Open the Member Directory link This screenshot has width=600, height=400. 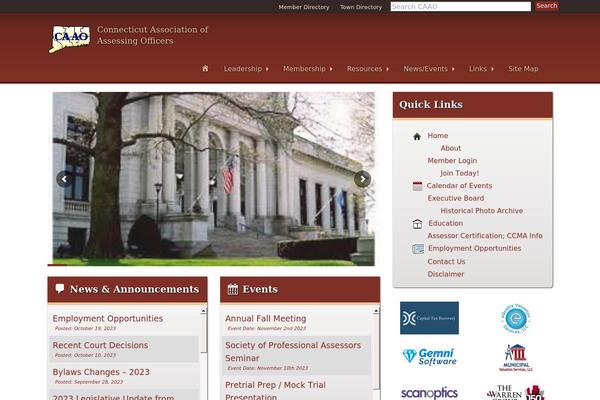(304, 7)
